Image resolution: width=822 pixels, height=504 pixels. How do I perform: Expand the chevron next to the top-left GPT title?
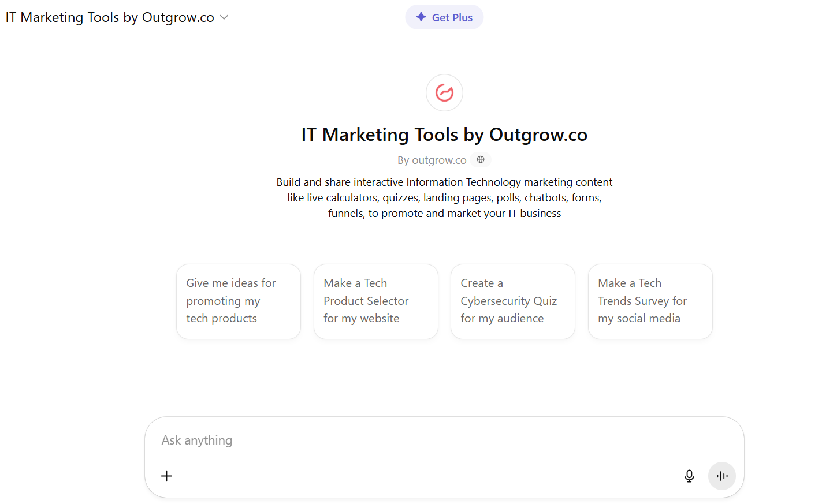[x=224, y=17]
